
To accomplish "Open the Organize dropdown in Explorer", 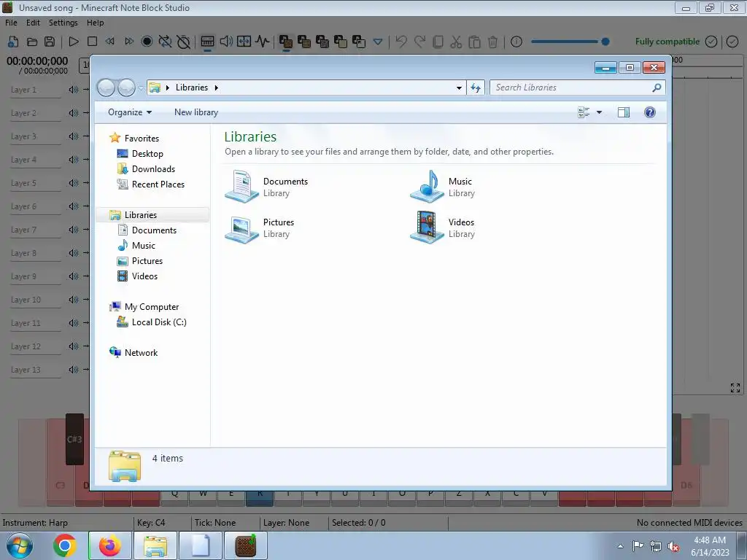I will (130, 112).
